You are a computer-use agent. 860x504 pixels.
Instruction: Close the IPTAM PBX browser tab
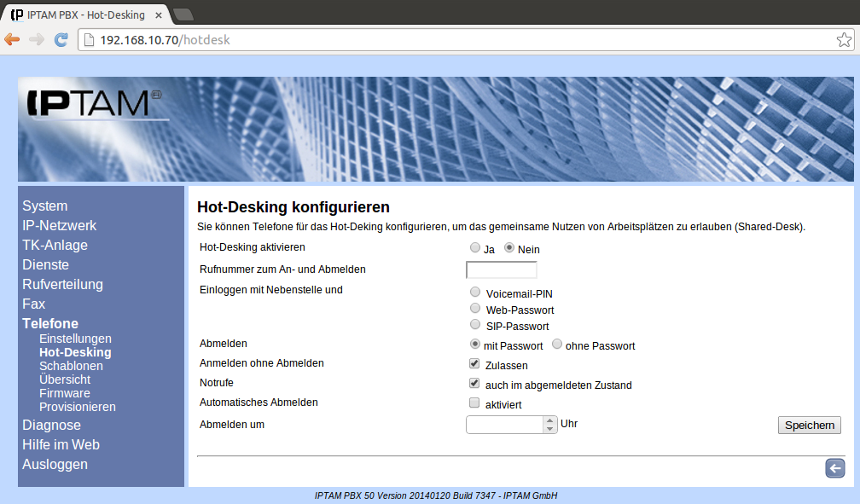pyautogui.click(x=159, y=15)
